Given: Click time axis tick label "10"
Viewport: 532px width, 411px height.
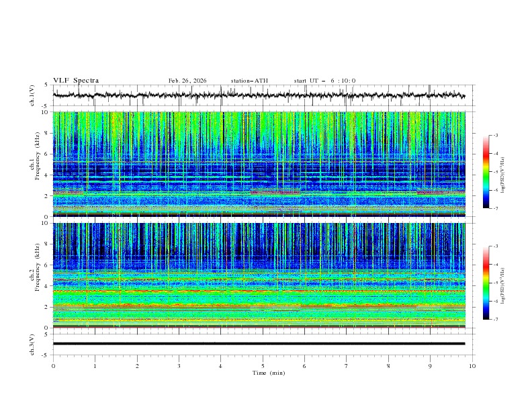Looking at the screenshot, I should pos(472,366).
